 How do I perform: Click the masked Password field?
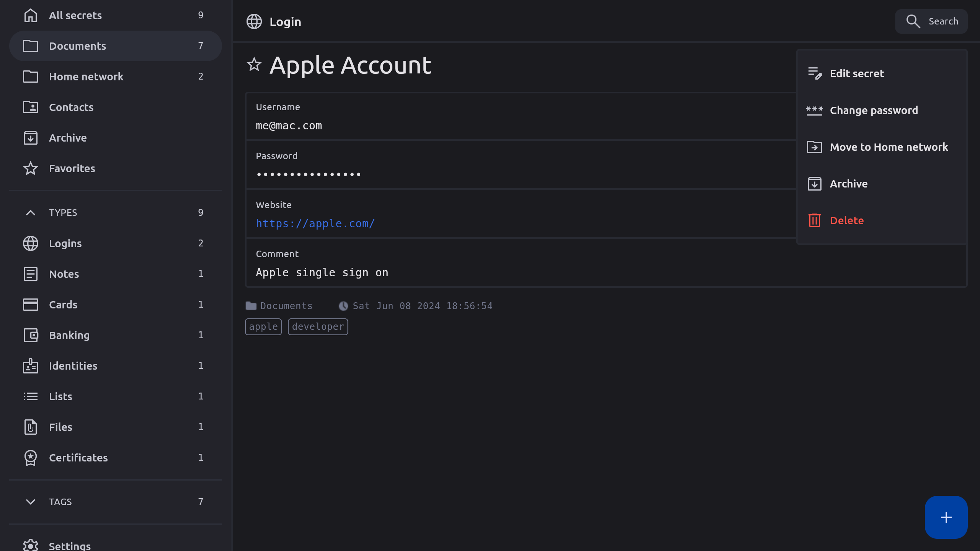(309, 174)
